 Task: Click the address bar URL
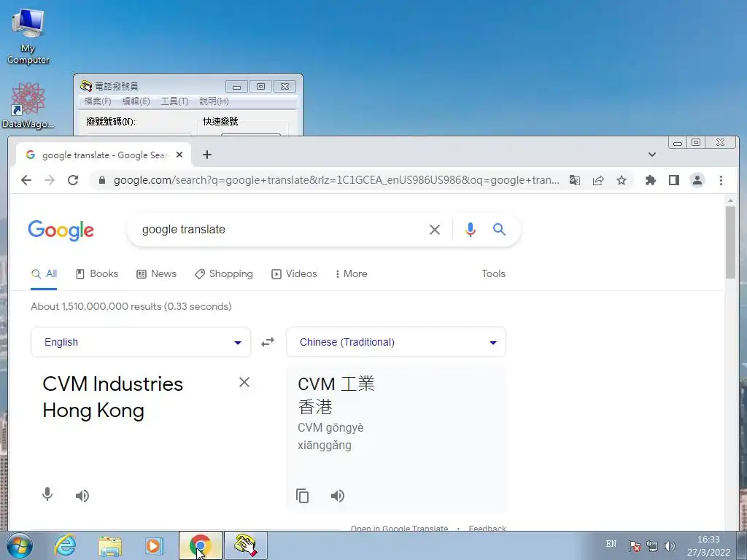336,180
